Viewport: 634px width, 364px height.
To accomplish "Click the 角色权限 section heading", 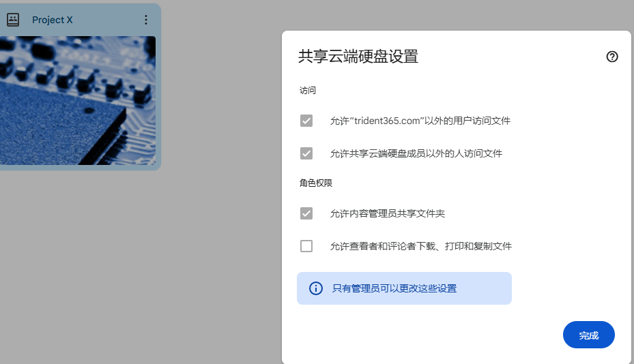I will pyautogui.click(x=316, y=183).
